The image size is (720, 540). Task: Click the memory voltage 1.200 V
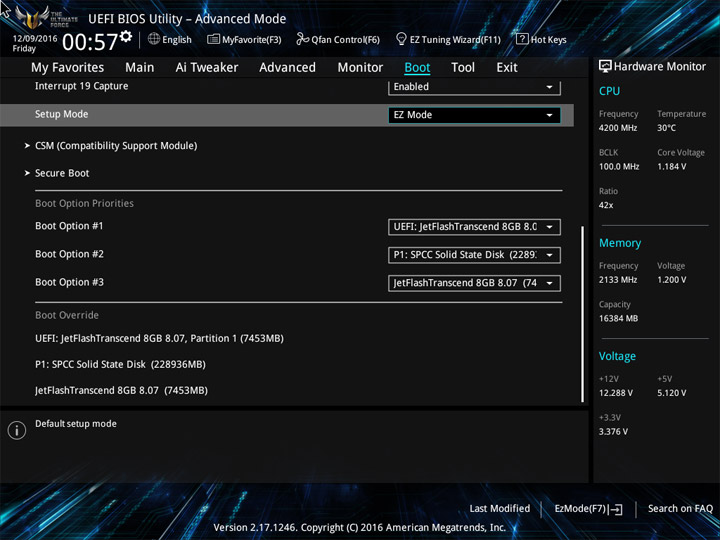click(672, 280)
